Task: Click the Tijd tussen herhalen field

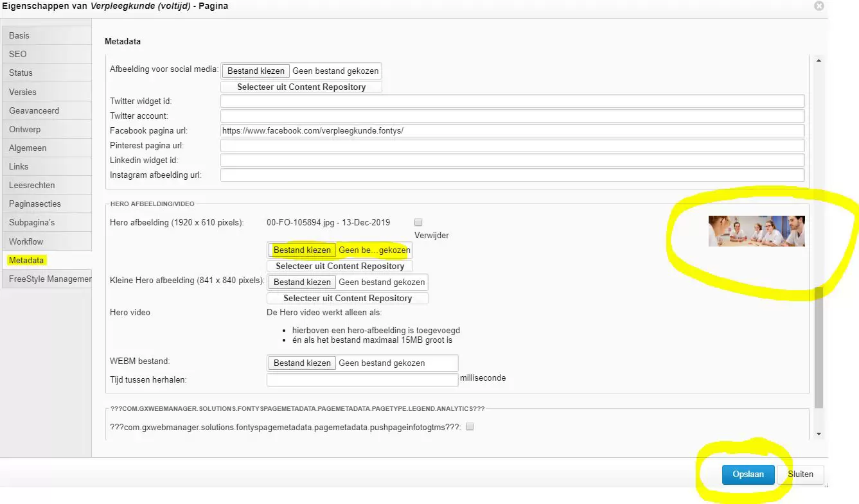Action: click(362, 379)
